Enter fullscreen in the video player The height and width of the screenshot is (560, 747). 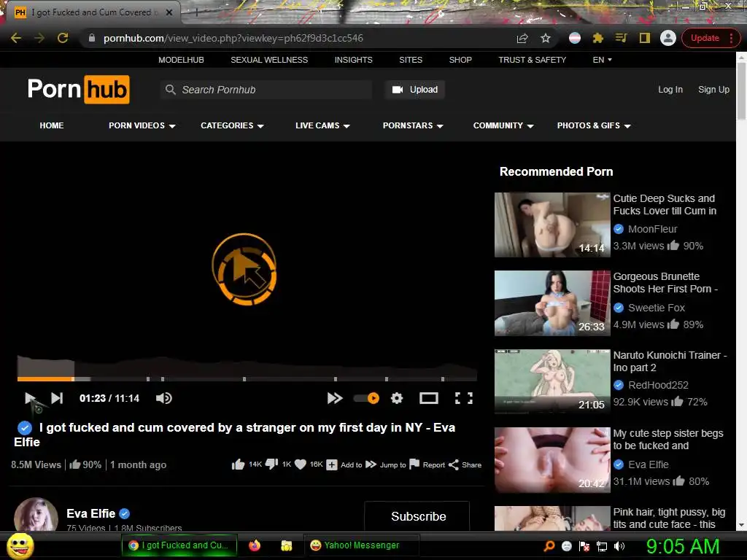pyautogui.click(x=463, y=398)
